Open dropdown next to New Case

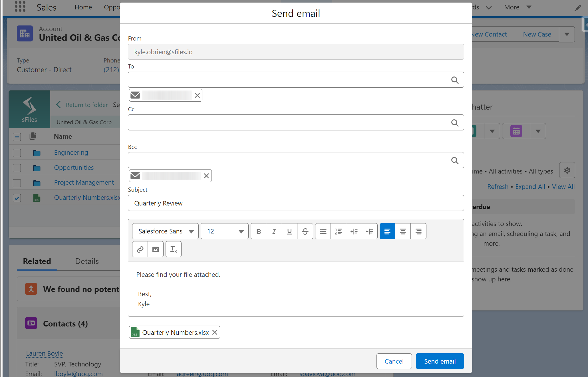coord(567,34)
